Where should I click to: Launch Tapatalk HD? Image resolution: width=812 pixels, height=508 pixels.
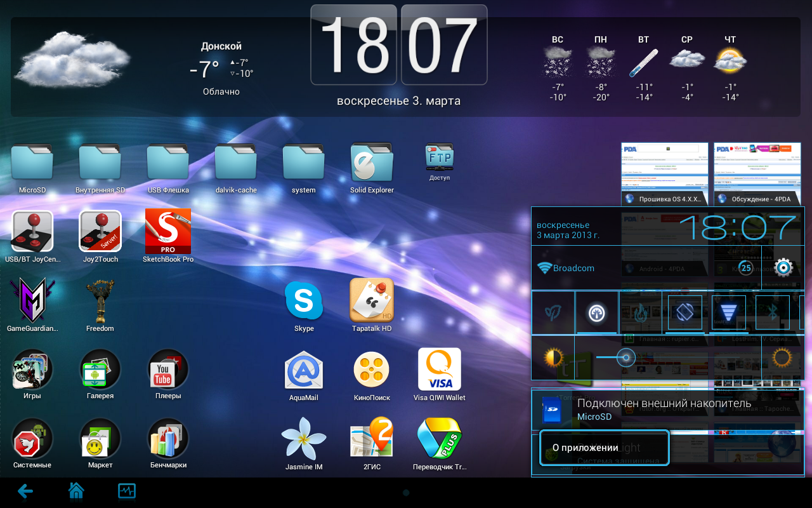(372, 300)
